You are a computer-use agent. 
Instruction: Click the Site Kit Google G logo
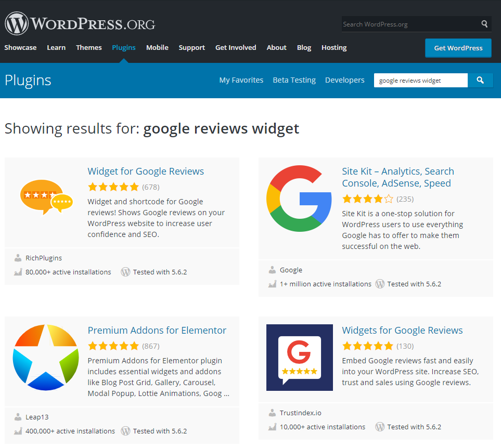(299, 198)
